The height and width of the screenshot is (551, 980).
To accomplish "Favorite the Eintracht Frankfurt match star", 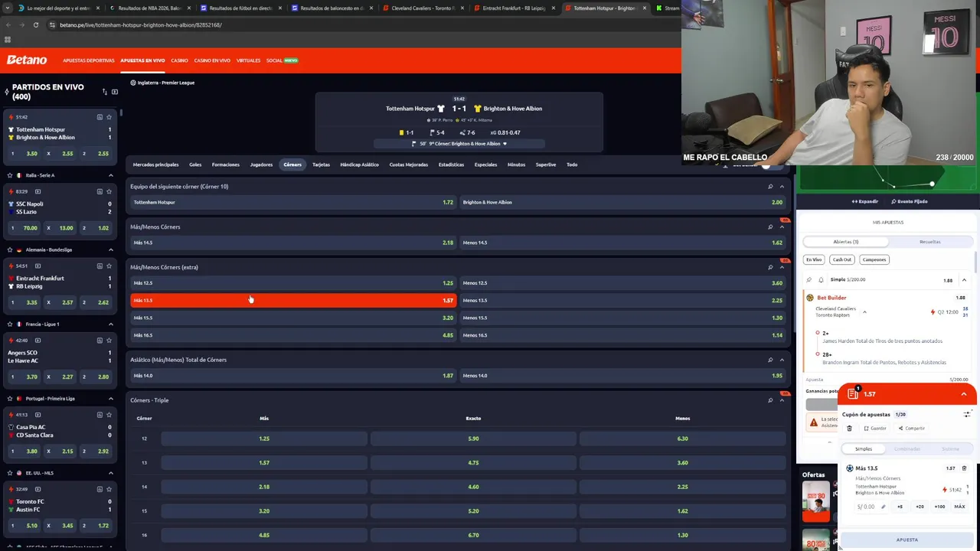I will pos(109,266).
